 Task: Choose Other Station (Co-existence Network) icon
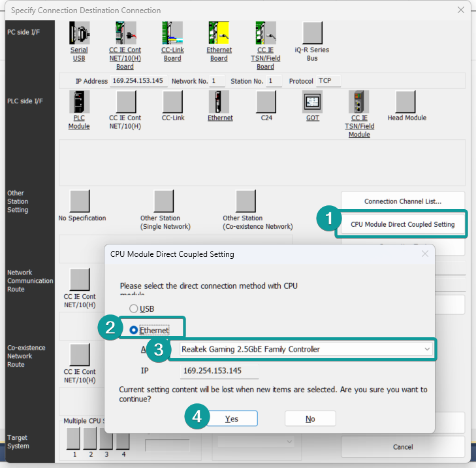[246, 201]
